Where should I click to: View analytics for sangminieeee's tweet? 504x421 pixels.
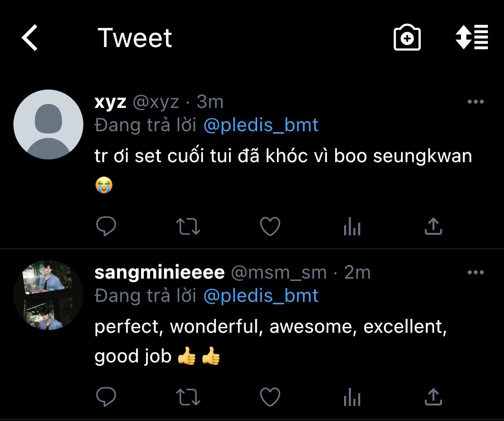tap(352, 397)
